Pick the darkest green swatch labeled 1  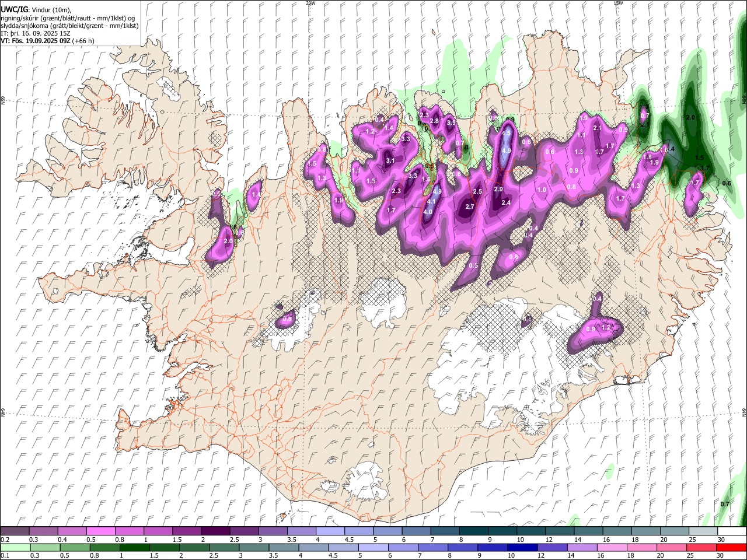click(134, 547)
